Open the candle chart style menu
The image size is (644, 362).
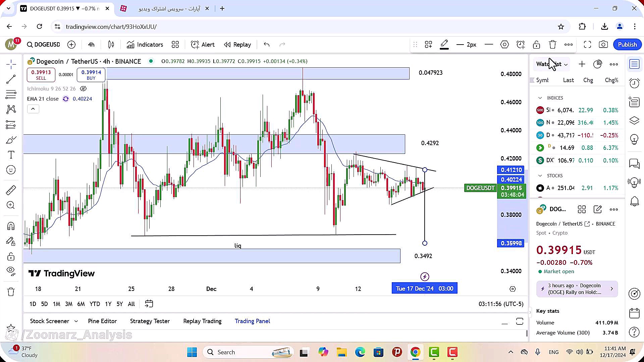(x=111, y=45)
